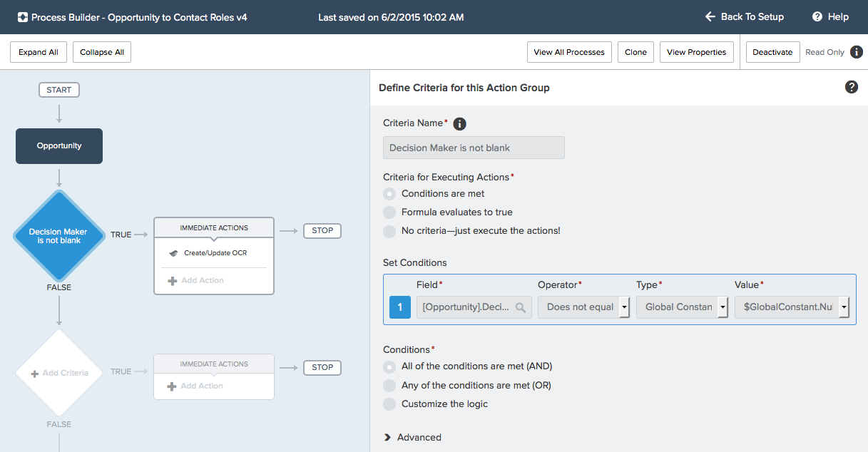Click Add Action in the lower action group

[195, 386]
